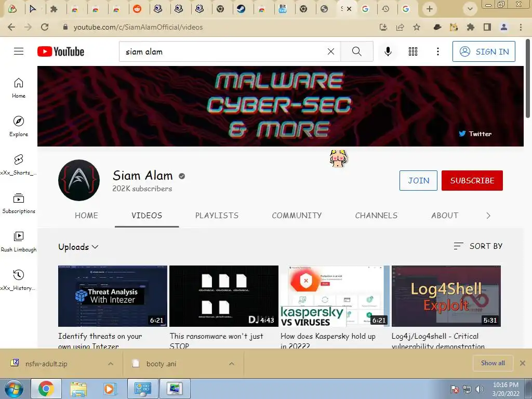Close the active browser tab

(x=349, y=9)
